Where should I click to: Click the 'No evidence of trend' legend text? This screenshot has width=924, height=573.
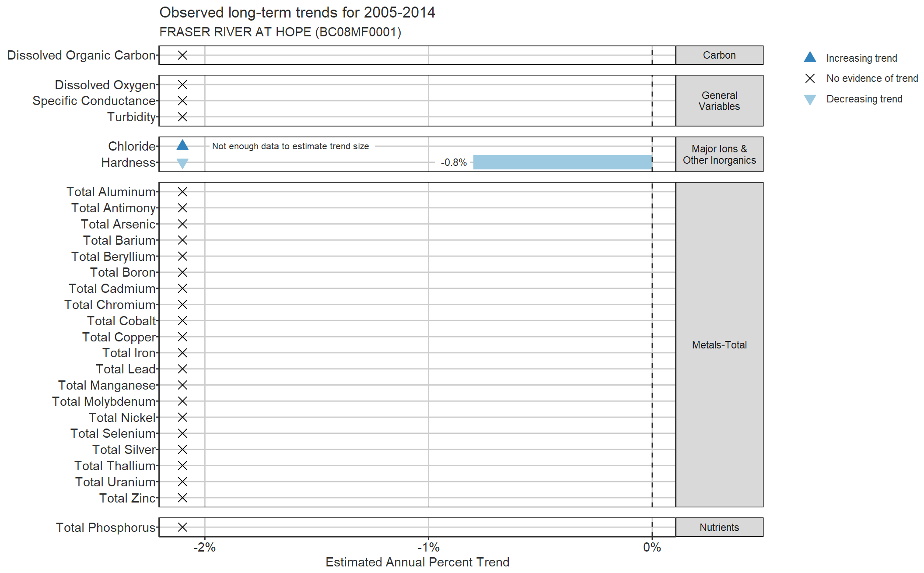tap(872, 78)
